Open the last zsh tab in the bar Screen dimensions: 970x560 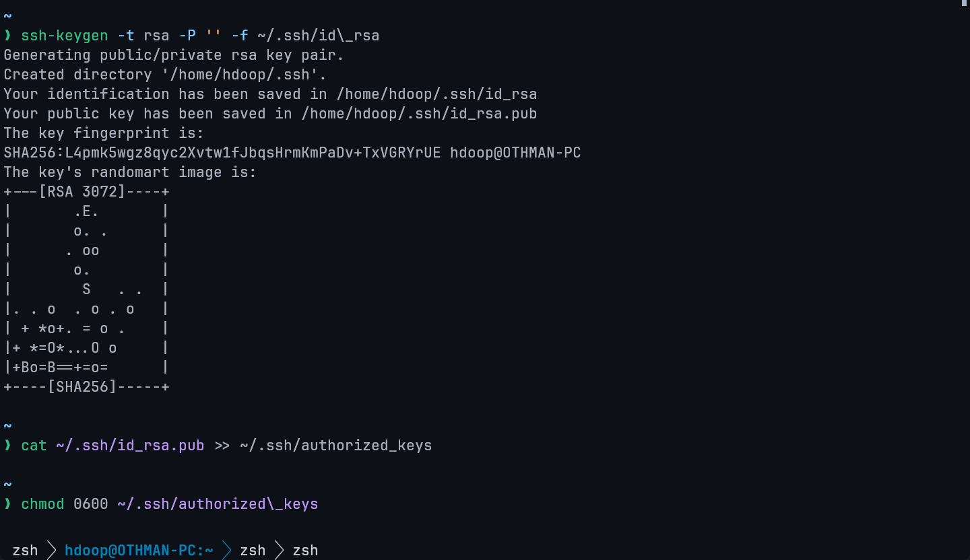305,550
